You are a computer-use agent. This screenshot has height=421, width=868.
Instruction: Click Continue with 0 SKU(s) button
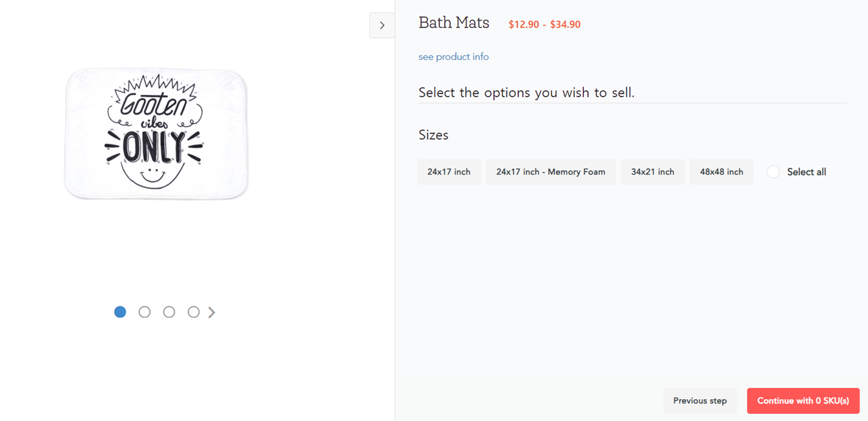(803, 401)
